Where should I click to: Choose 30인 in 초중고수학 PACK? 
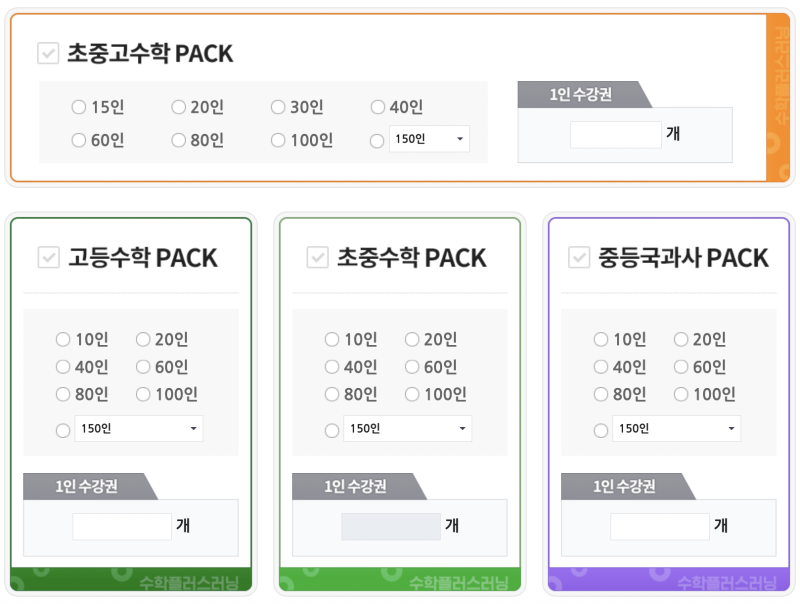[x=278, y=107]
